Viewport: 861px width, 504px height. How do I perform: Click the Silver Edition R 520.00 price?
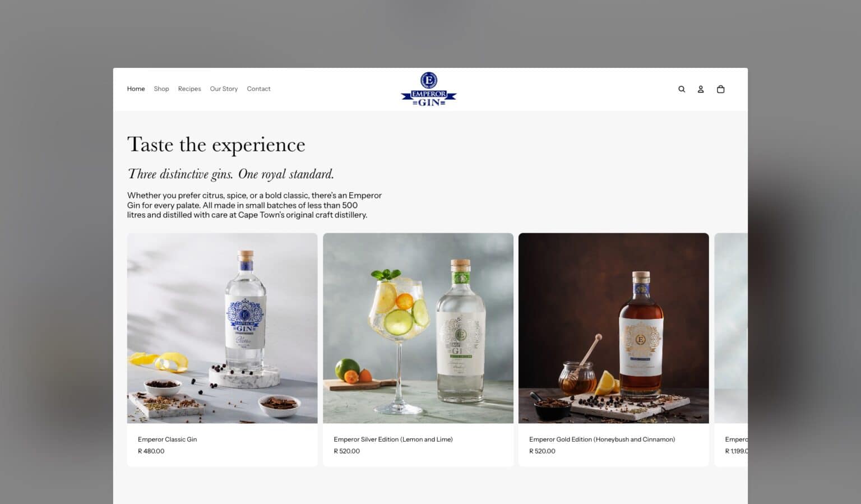346,451
